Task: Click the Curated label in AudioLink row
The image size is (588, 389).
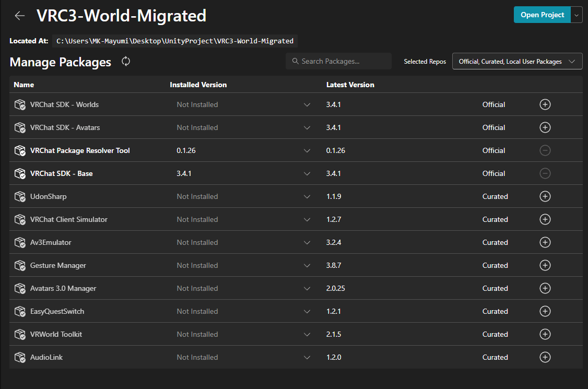Action: [x=495, y=357]
